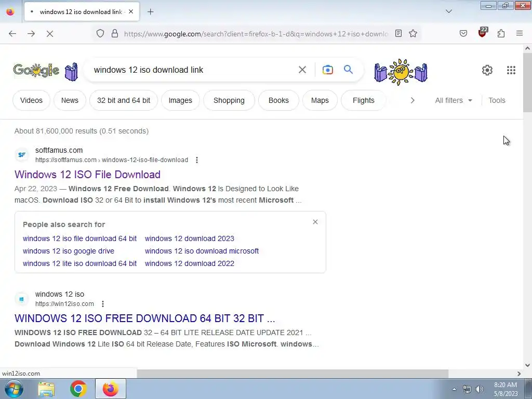Open the clock showing 8:20 AM

506,389
